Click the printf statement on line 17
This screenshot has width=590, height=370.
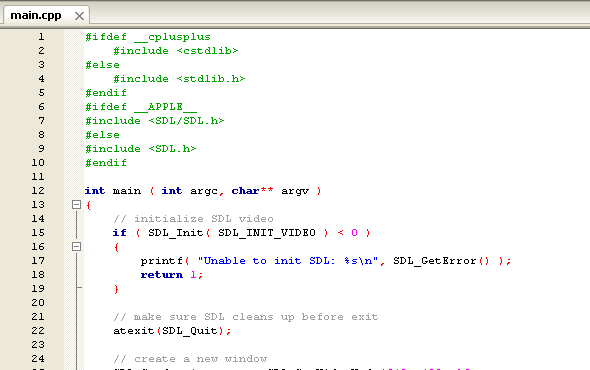(x=326, y=260)
